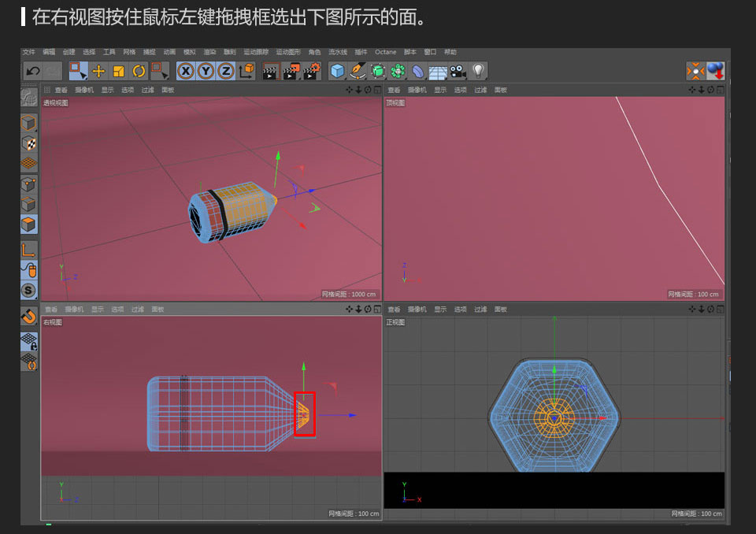Toggle the X axis lock

(x=185, y=71)
